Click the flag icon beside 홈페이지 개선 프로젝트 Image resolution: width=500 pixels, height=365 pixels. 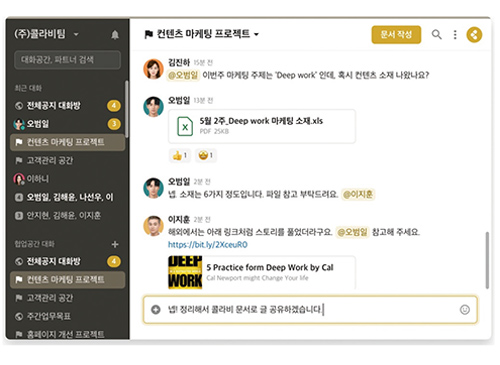(x=19, y=334)
